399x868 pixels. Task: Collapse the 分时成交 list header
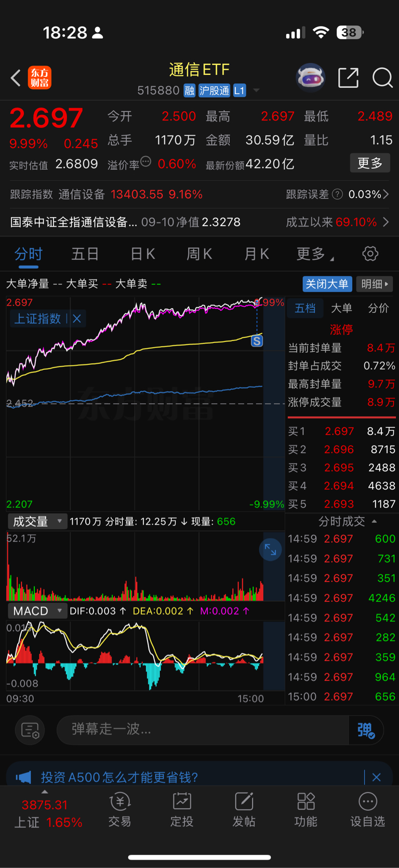(348, 521)
